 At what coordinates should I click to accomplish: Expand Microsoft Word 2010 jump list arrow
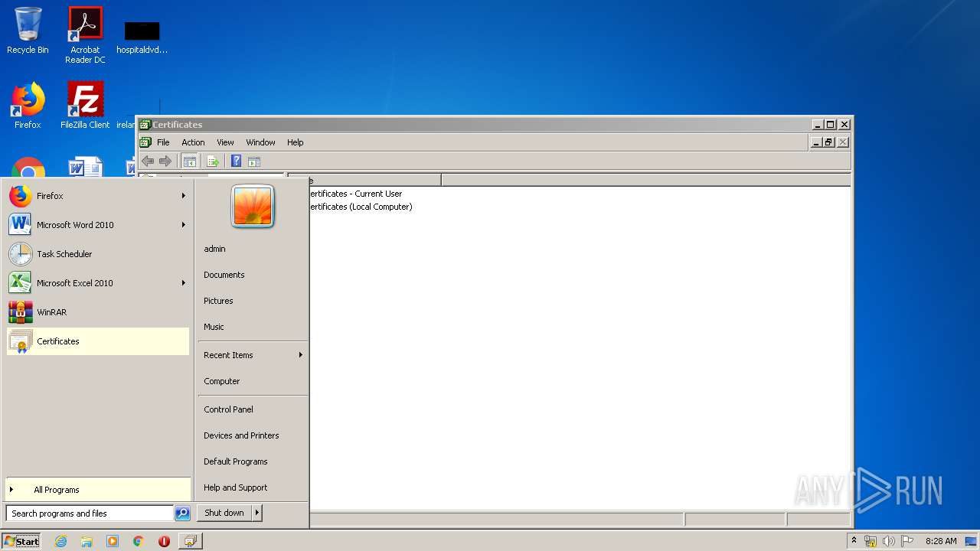[x=183, y=225]
